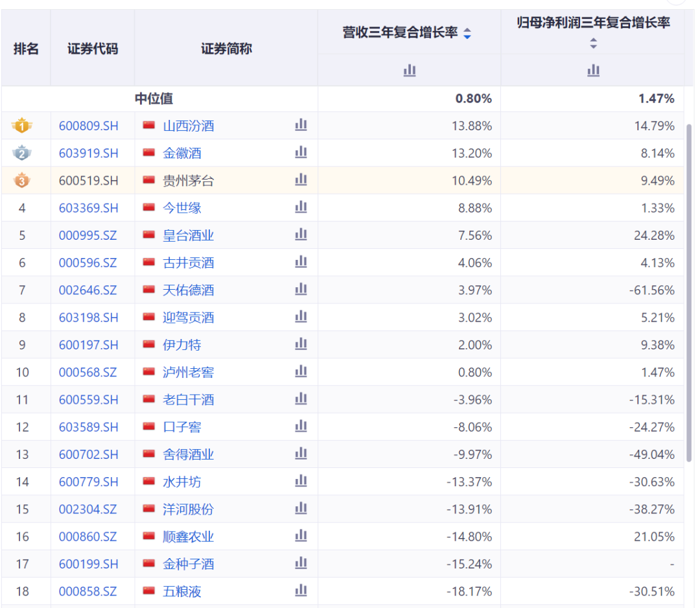Open stock code 600702.SH
Viewport: 700px width, 608px height.
[88, 454]
